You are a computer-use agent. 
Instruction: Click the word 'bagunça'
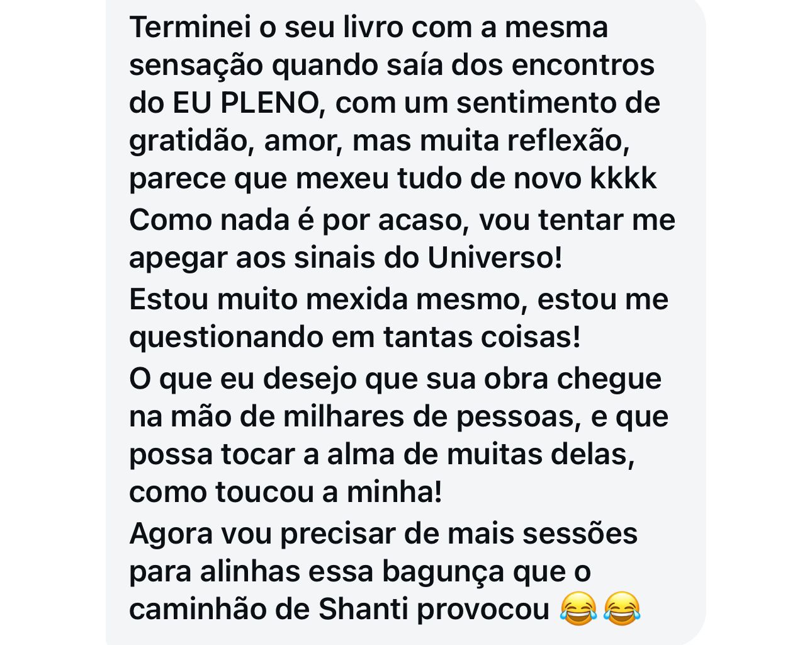(443, 572)
